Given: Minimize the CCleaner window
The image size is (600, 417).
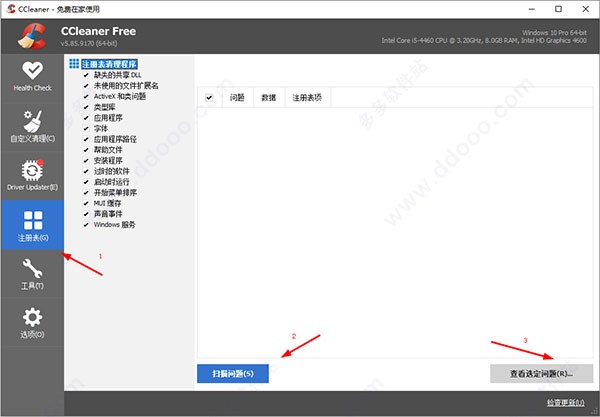Looking at the screenshot, I should click(x=532, y=9).
